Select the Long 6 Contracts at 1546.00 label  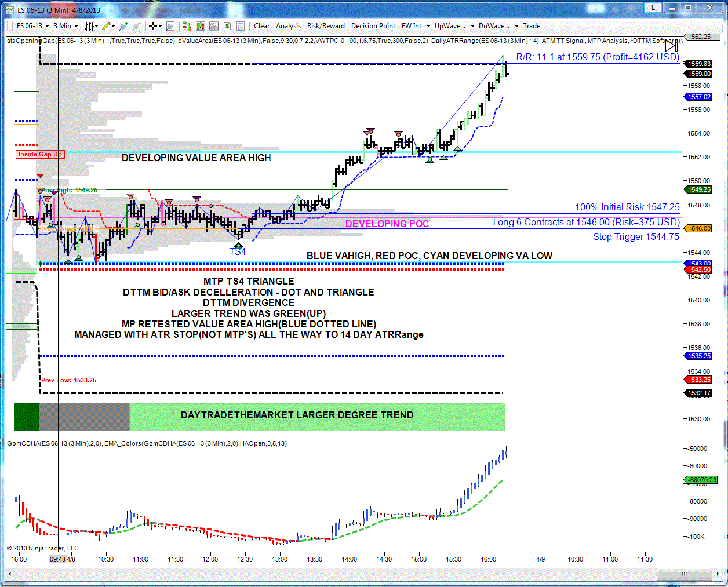pyautogui.click(x=586, y=222)
